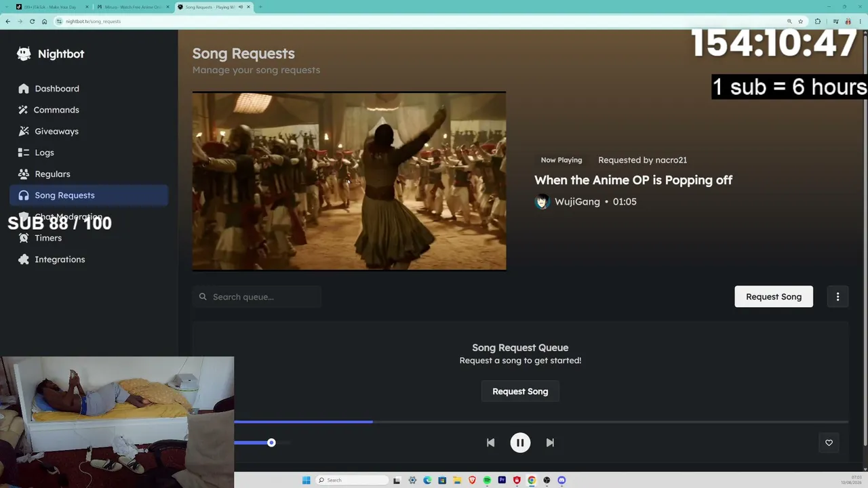Click the heart icon to favorite song
This screenshot has height=488, width=868.
point(829,443)
